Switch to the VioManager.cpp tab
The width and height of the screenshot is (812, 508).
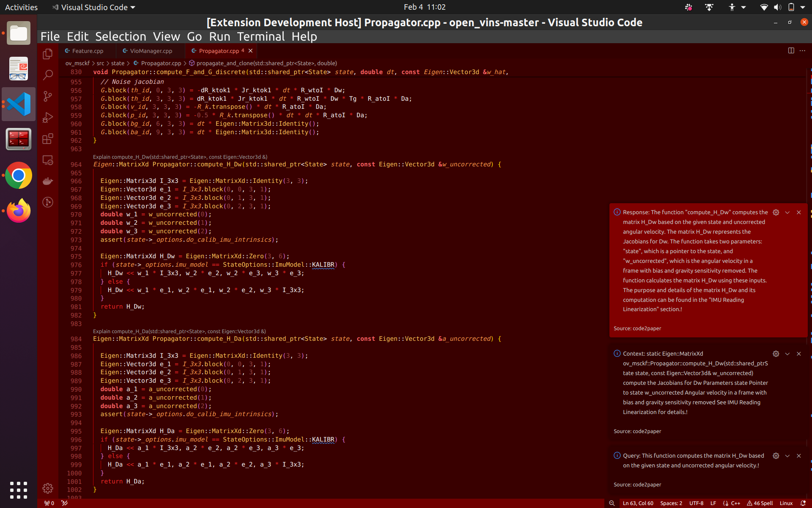[x=151, y=51]
